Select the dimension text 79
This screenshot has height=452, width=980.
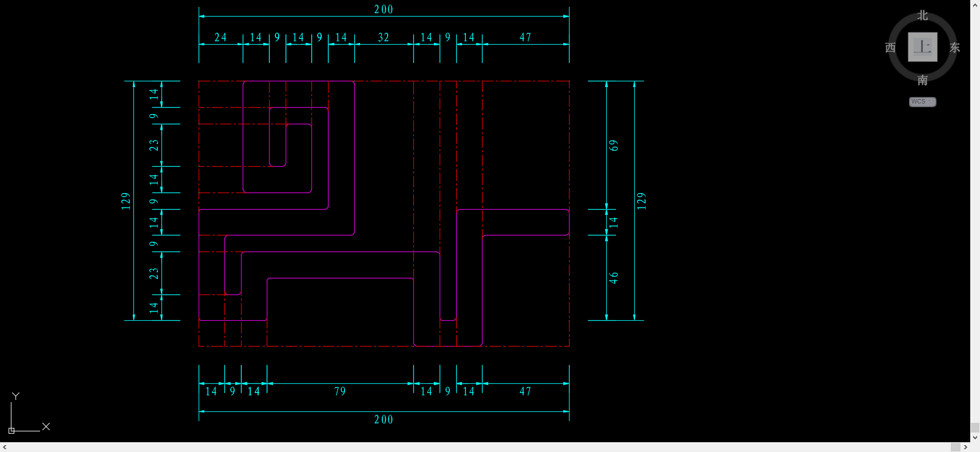click(x=340, y=391)
